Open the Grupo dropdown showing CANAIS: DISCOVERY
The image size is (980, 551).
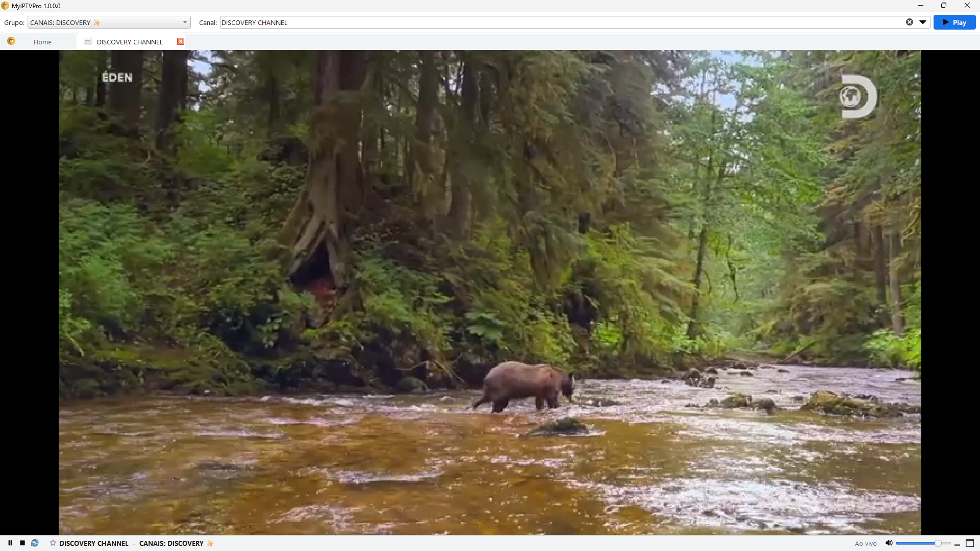pos(109,22)
